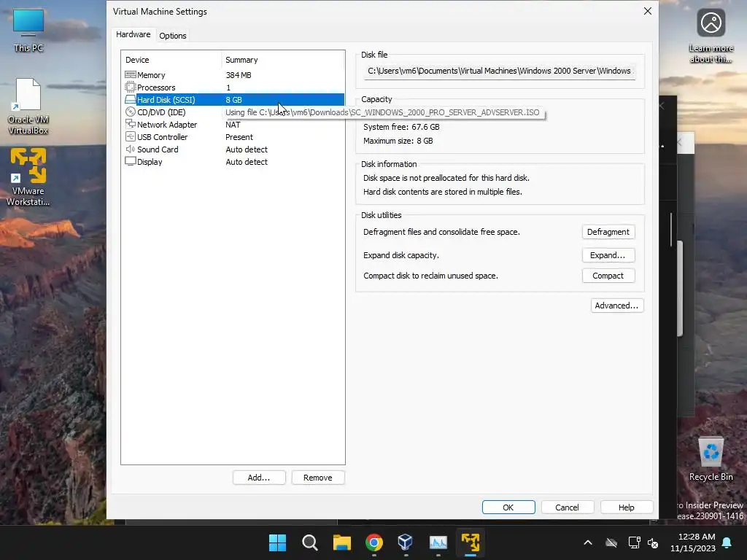This screenshot has width=747, height=560.
Task: Switch to VMware Workstation in the taskbar
Action: click(471, 542)
